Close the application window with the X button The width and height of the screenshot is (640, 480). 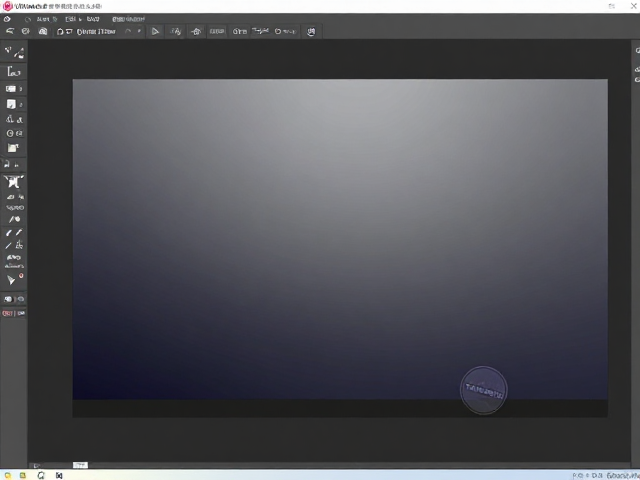(x=633, y=6)
